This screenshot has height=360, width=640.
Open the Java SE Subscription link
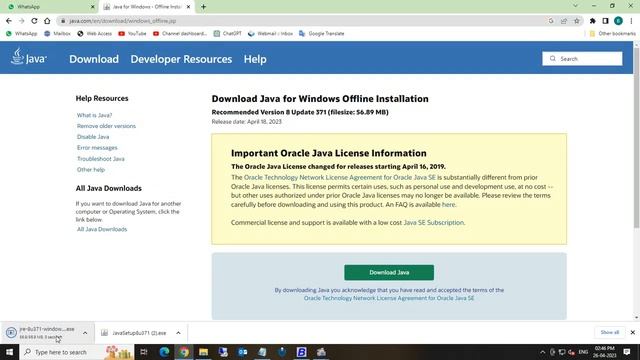433,222
